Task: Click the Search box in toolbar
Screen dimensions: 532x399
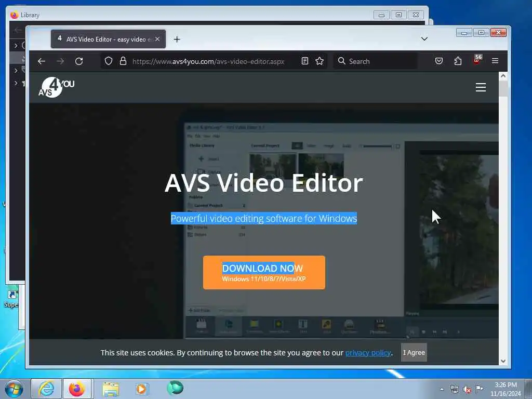Action: [x=375, y=61]
